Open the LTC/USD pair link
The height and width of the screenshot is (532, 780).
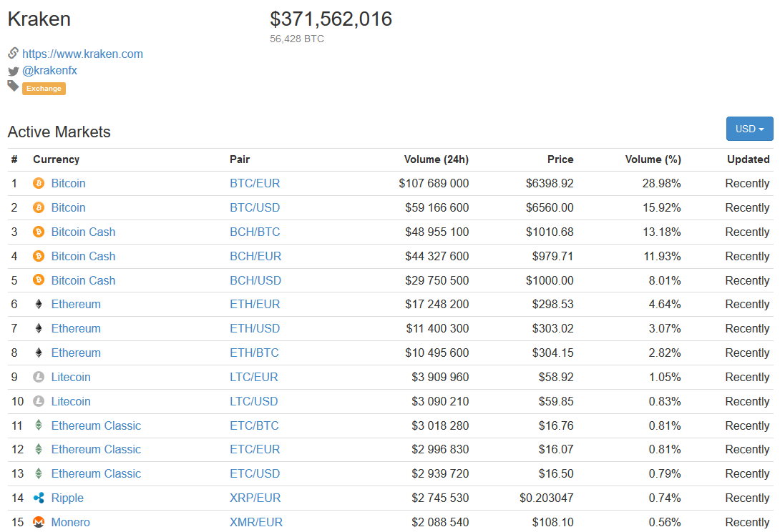[x=254, y=401]
